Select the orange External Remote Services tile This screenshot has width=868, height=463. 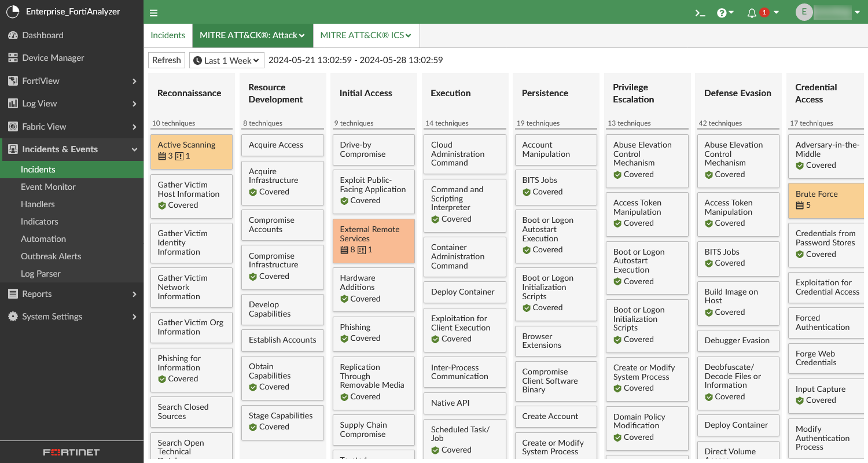(373, 240)
